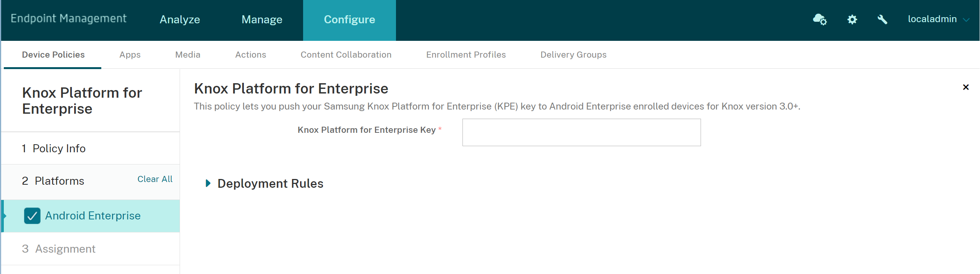Viewport: 980px width, 274px height.
Task: Click the Clear All link
Action: 155,179
